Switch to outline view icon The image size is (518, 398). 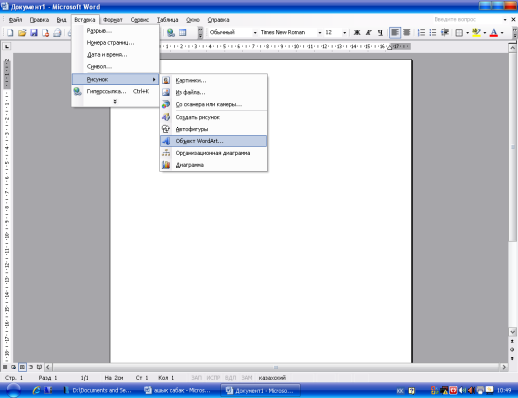click(31, 367)
